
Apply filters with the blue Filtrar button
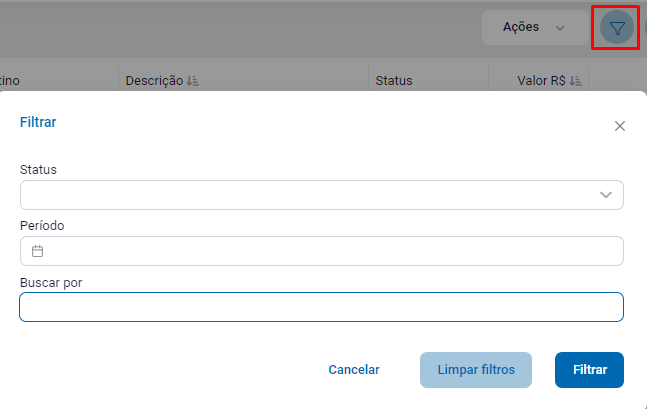[x=589, y=370]
